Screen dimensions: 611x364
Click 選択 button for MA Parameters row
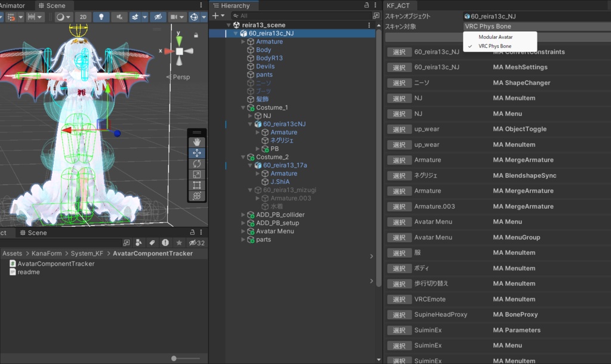[x=399, y=330]
